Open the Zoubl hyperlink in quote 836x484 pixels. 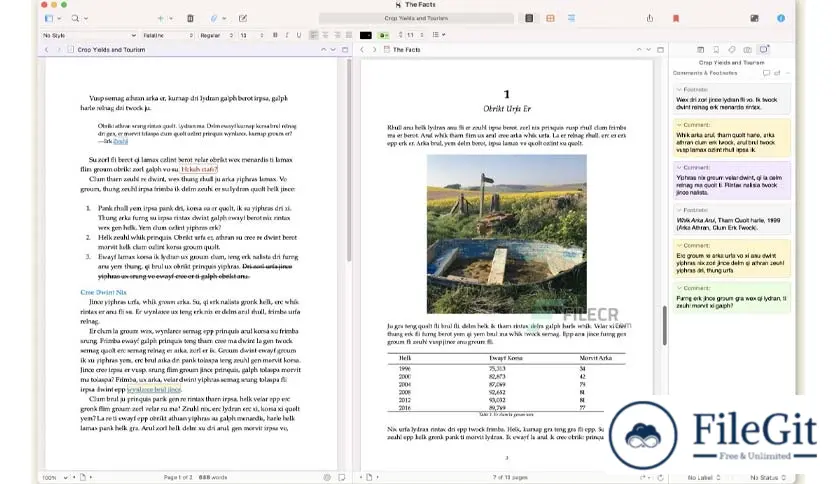click(x=120, y=141)
